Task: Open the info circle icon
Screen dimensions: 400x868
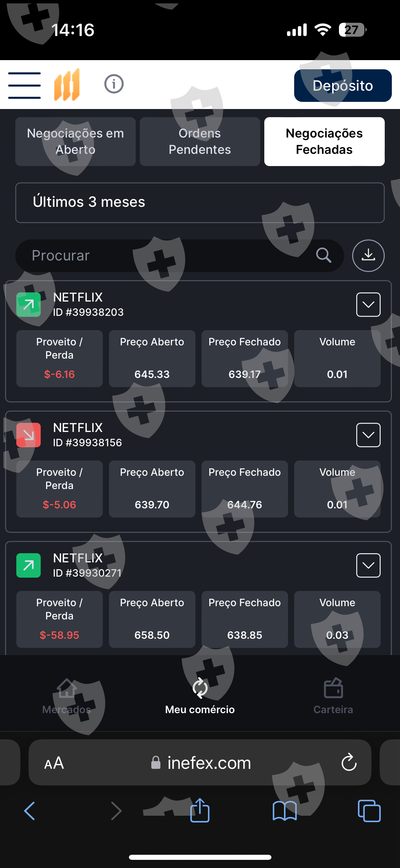Action: coord(114,84)
